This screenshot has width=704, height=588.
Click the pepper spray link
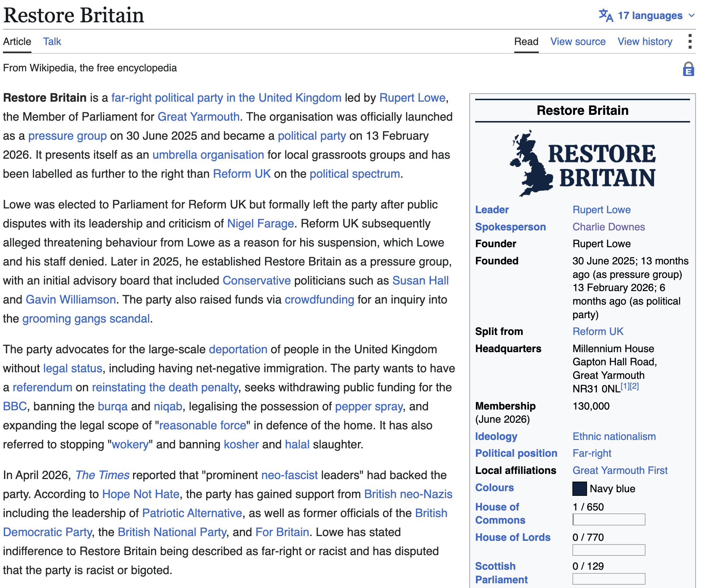[x=369, y=406]
